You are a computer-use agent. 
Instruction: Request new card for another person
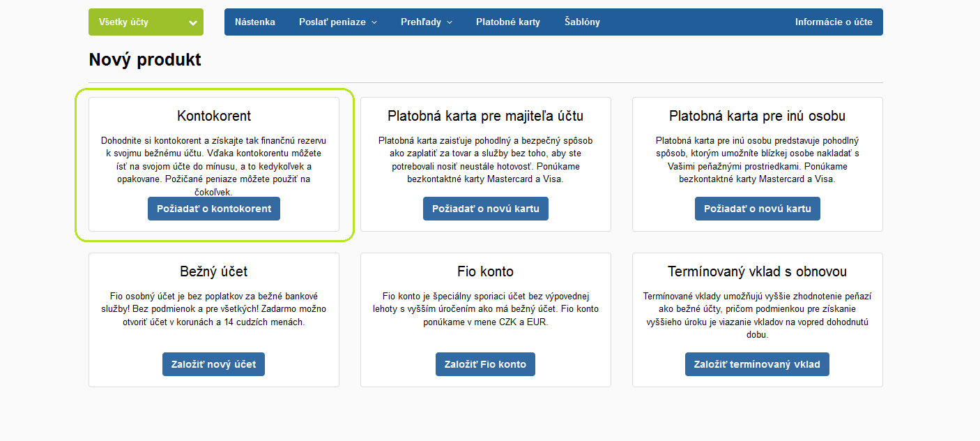(x=758, y=209)
